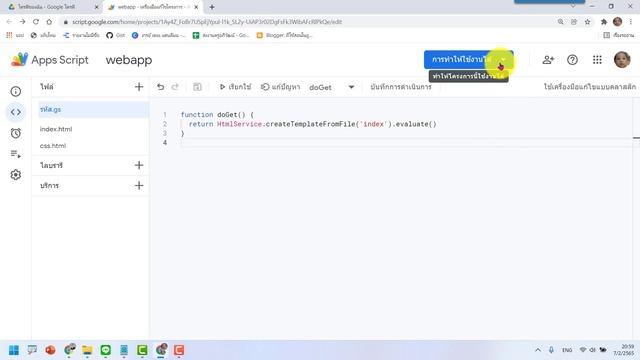640x360 pixels.
Task: Open the Google account avatar
Action: [x=622, y=60]
